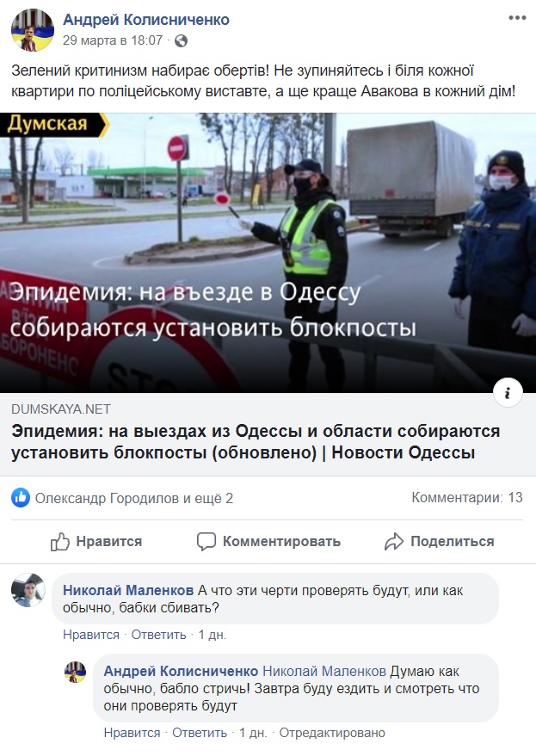The height and width of the screenshot is (756, 536).
Task: Click the info icon on link preview
Action: pos(508,393)
